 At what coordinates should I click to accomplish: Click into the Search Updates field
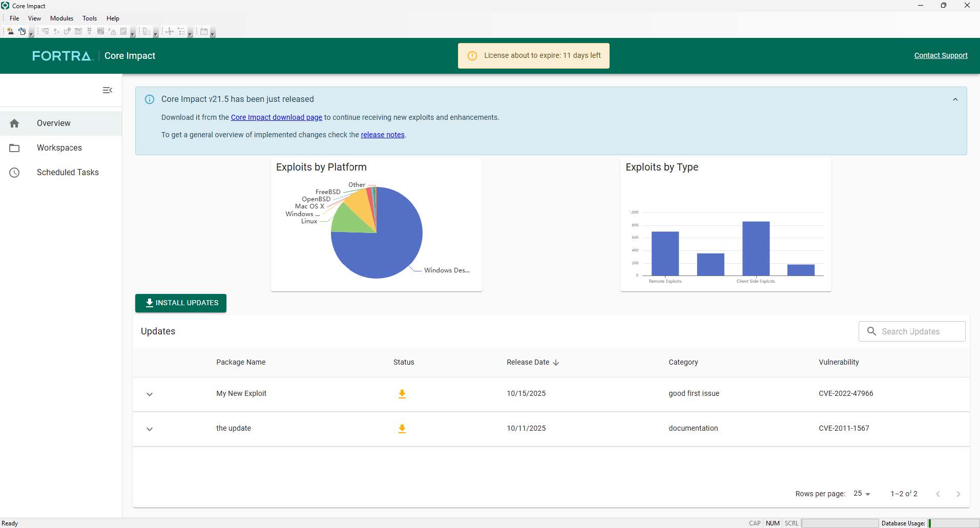[x=912, y=331]
